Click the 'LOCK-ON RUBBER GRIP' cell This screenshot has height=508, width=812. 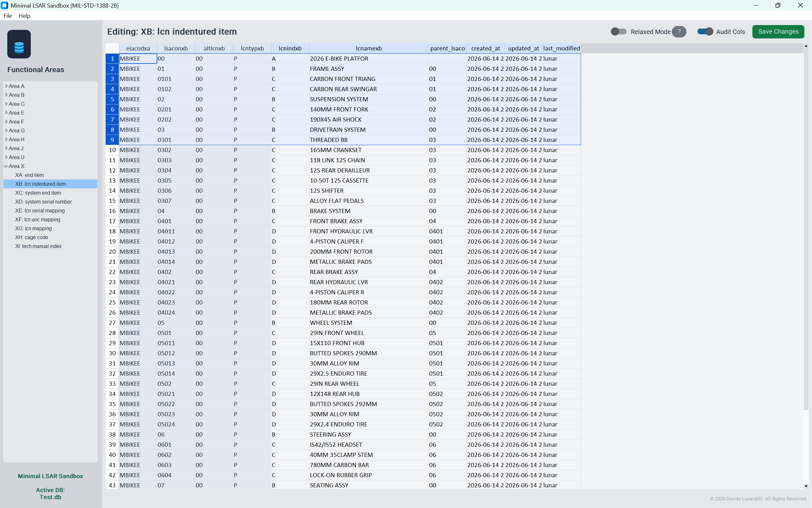point(369,475)
